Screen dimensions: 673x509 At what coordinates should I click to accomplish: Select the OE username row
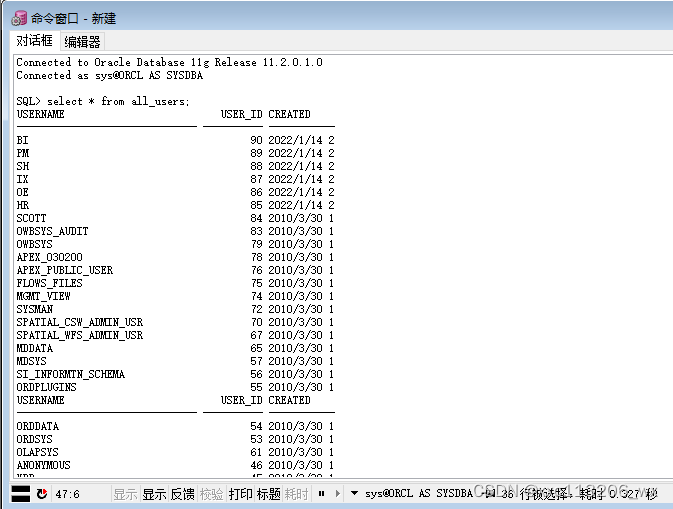click(22, 192)
